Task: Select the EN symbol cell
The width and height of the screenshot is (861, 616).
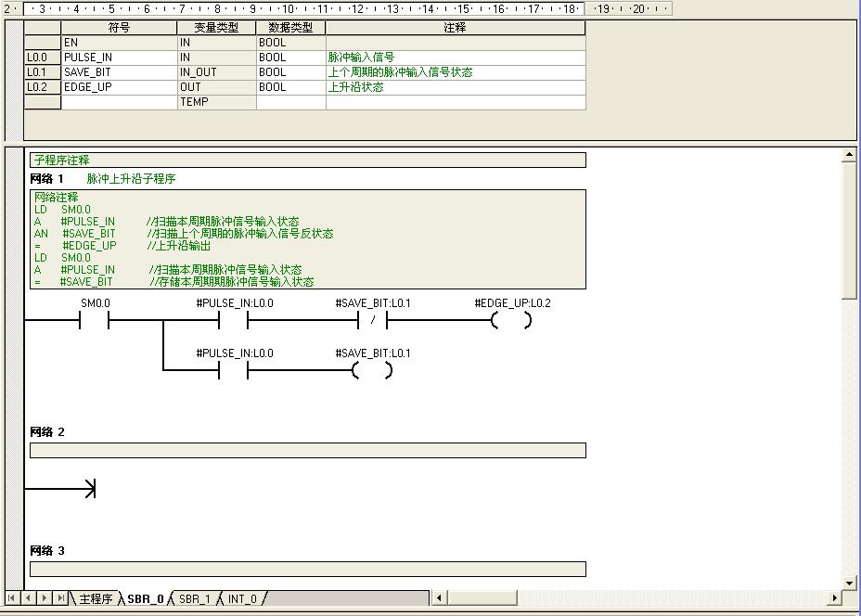Action: tap(119, 43)
